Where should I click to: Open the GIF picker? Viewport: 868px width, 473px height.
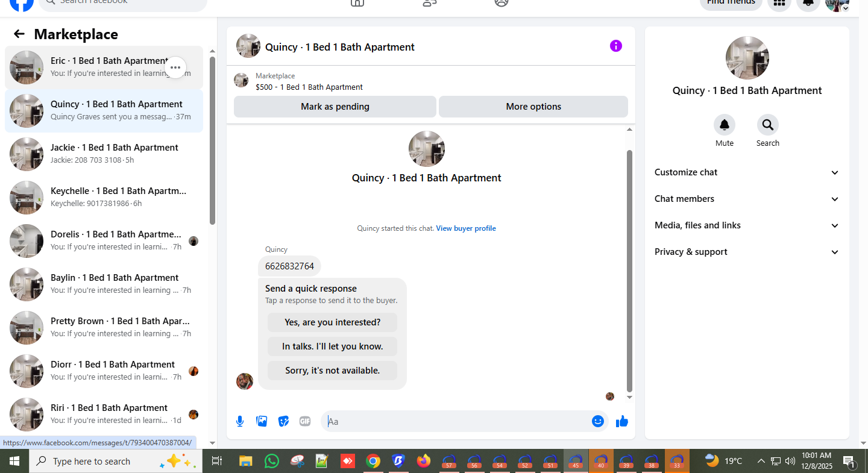305,421
